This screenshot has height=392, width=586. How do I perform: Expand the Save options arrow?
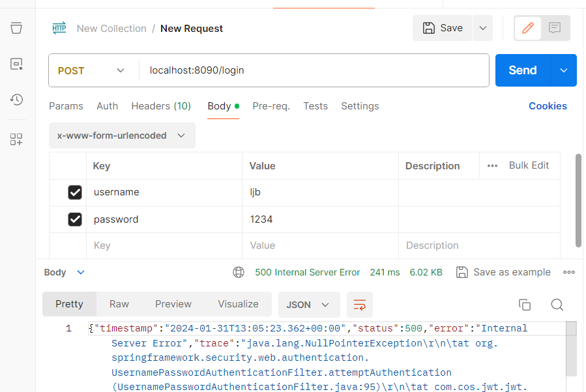pyautogui.click(x=483, y=28)
